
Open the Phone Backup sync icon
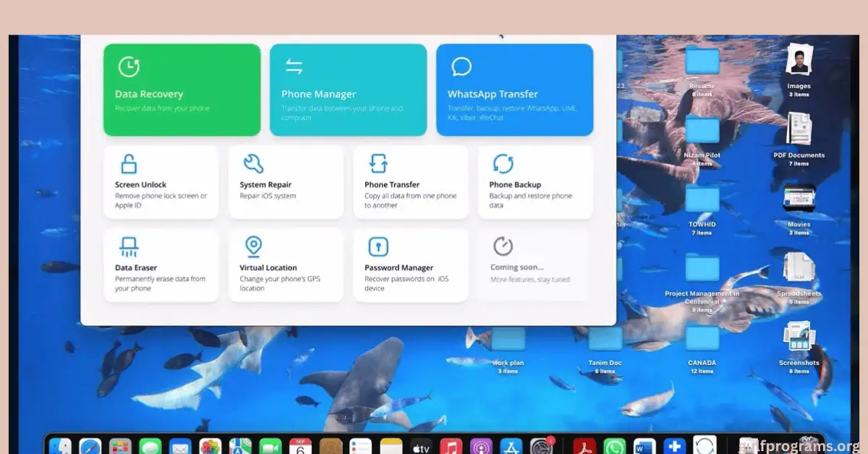502,164
